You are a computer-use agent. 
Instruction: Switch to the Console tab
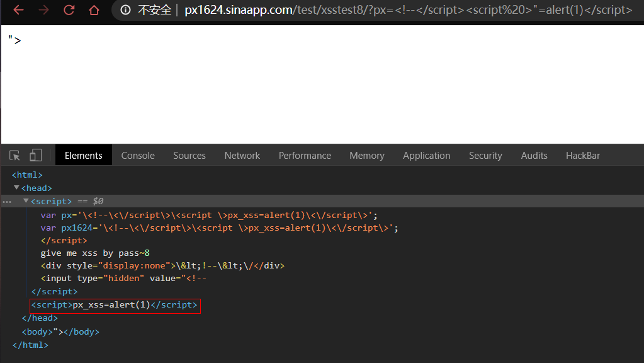point(138,156)
